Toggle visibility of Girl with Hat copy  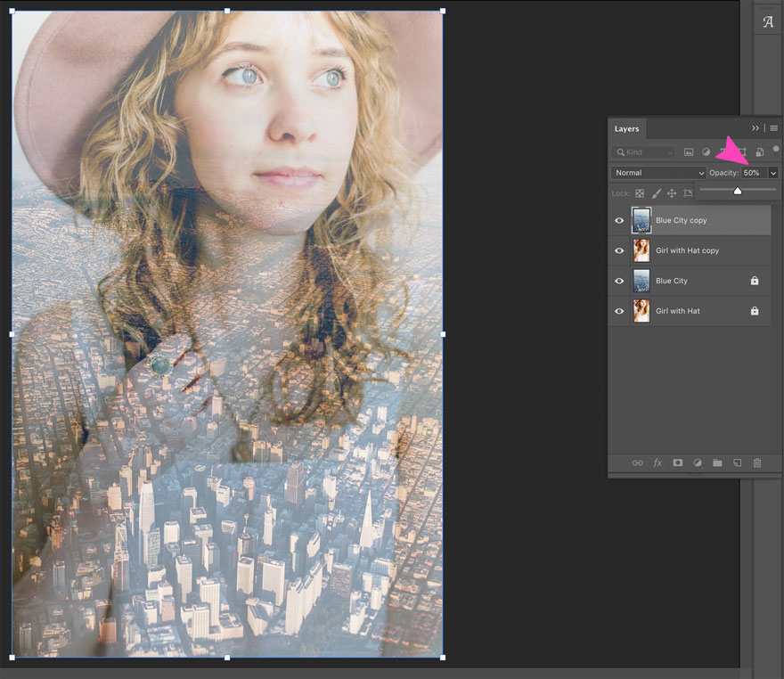pyautogui.click(x=618, y=250)
